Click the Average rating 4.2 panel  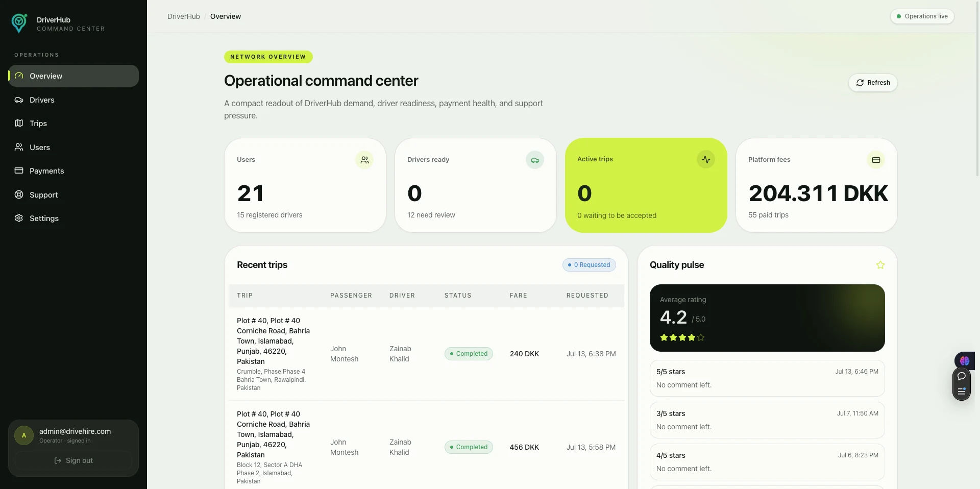pos(767,317)
